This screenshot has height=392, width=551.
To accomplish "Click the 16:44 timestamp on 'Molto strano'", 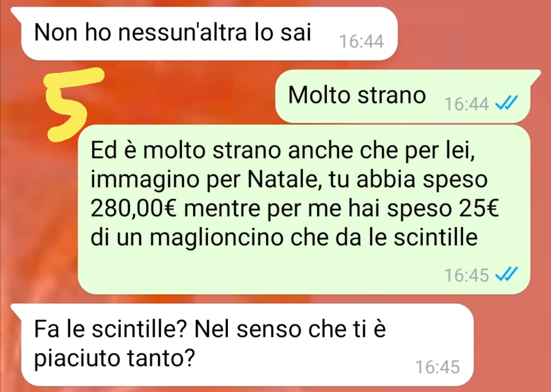I will 467,104.
